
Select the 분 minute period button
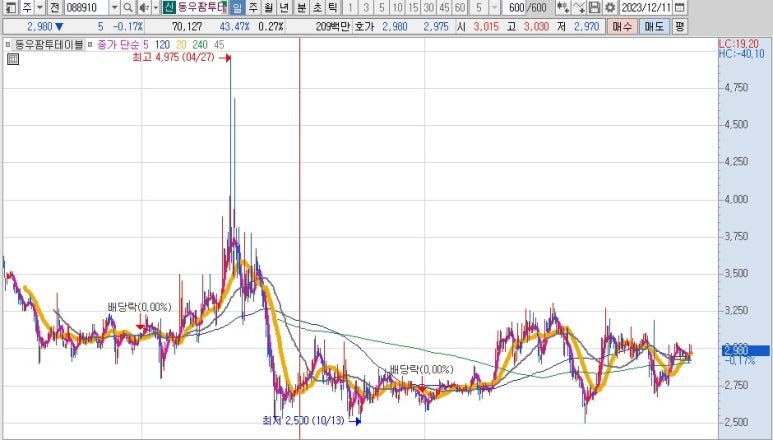(x=302, y=7)
